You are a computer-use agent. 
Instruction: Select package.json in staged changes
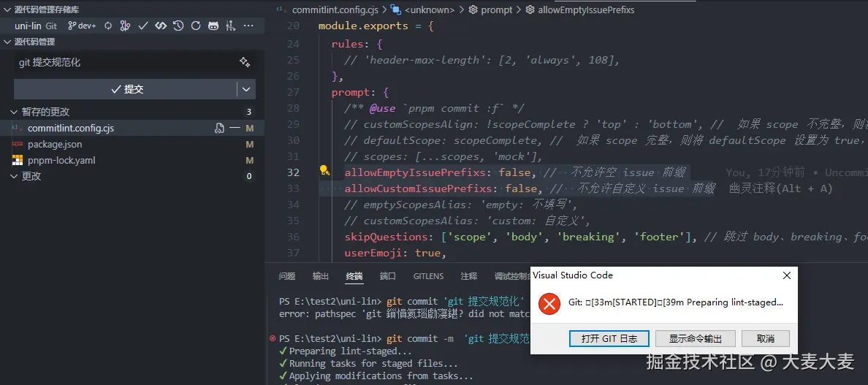(x=55, y=145)
